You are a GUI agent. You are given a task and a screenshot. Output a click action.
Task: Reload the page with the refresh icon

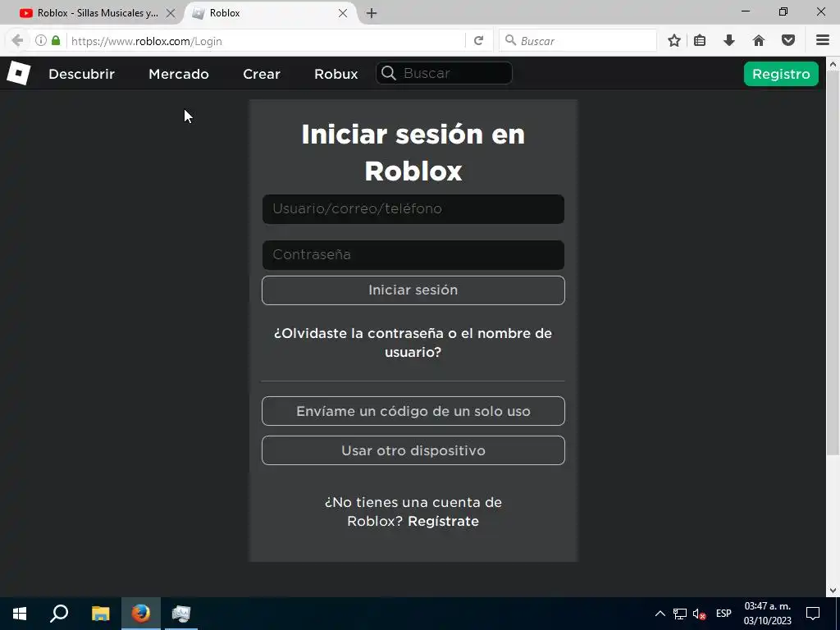click(x=479, y=41)
